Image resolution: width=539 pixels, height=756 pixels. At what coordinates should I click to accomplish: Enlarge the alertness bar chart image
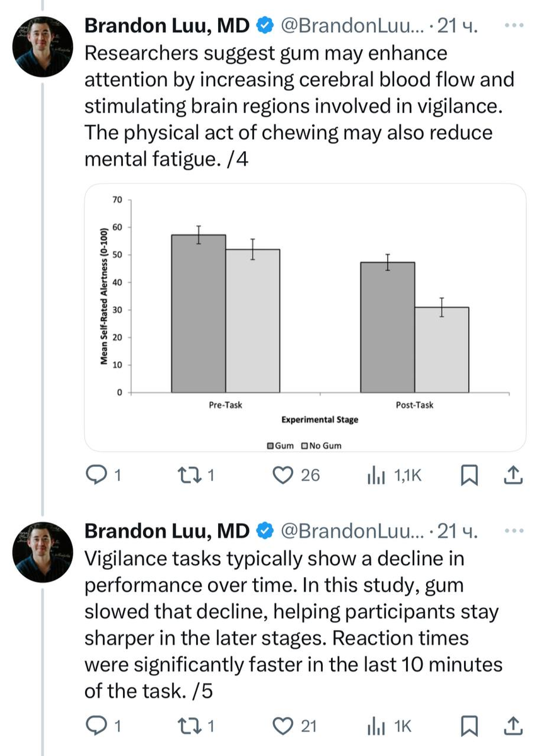tap(305, 318)
